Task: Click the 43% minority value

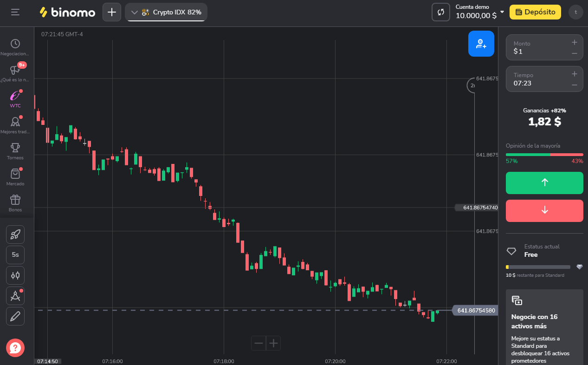Action: (577, 161)
